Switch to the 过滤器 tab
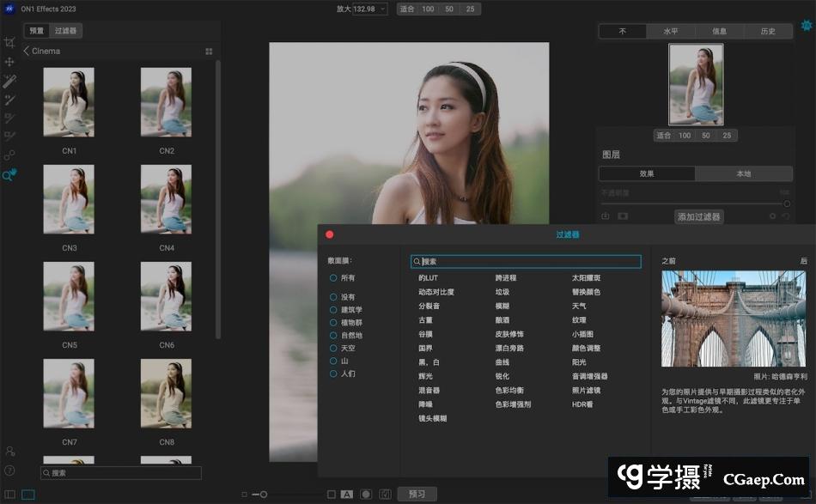The height and width of the screenshot is (504, 816). [65, 31]
